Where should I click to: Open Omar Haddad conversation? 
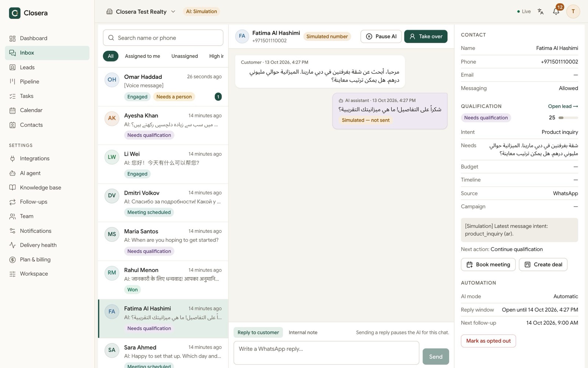point(163,87)
